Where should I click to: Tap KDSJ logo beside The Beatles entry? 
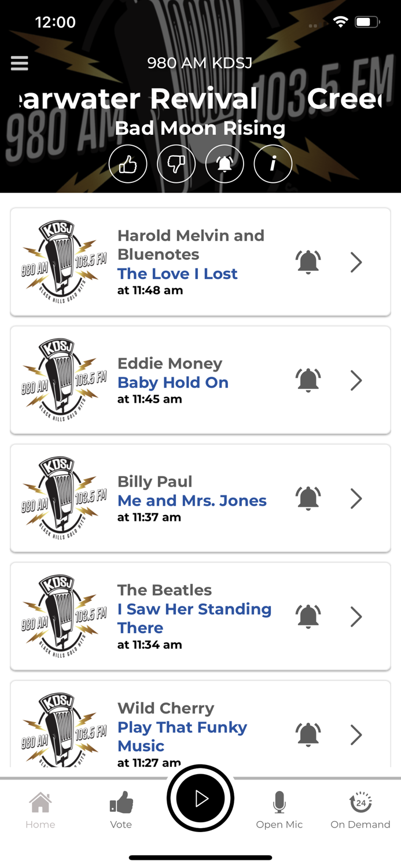tap(64, 616)
